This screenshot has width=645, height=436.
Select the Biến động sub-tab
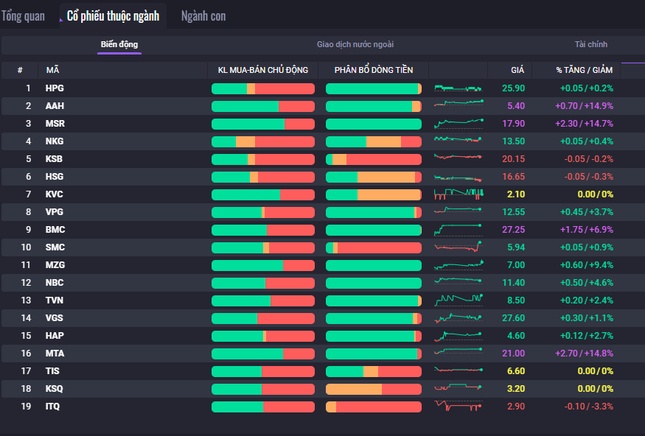point(119,45)
